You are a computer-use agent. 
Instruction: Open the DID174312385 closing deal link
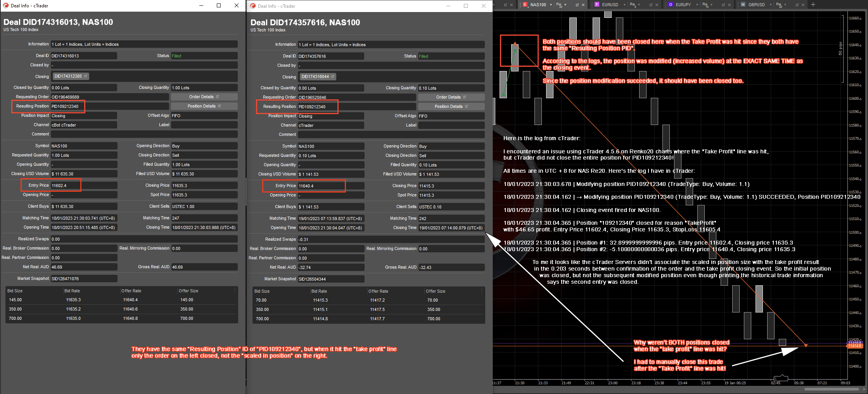[71, 76]
